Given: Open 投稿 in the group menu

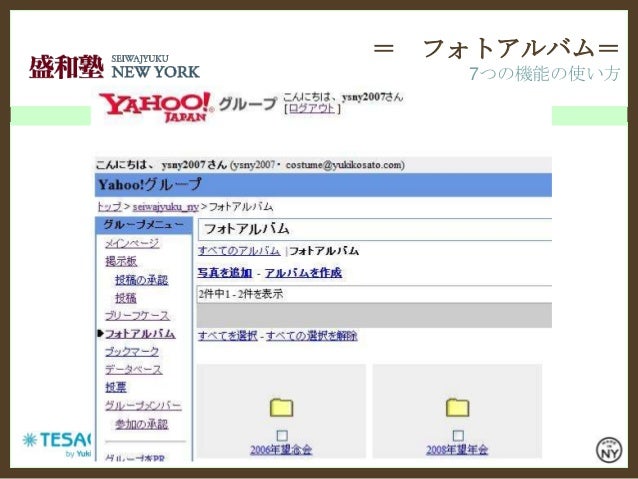Looking at the screenshot, I should [x=126, y=298].
